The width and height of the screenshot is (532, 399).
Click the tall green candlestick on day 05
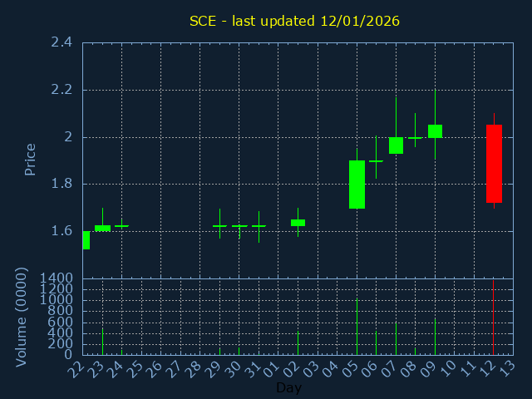coord(357,185)
